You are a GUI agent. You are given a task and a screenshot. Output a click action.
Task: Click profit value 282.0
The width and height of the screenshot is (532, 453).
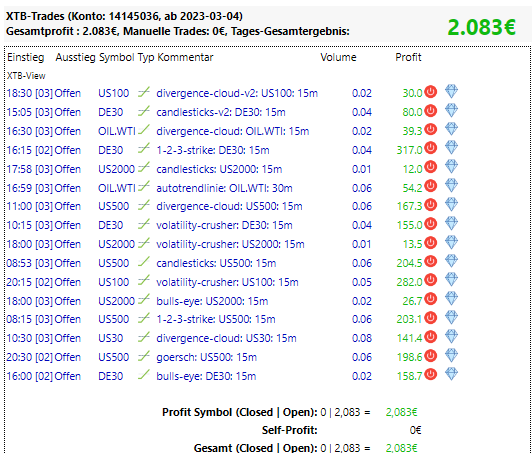click(410, 282)
